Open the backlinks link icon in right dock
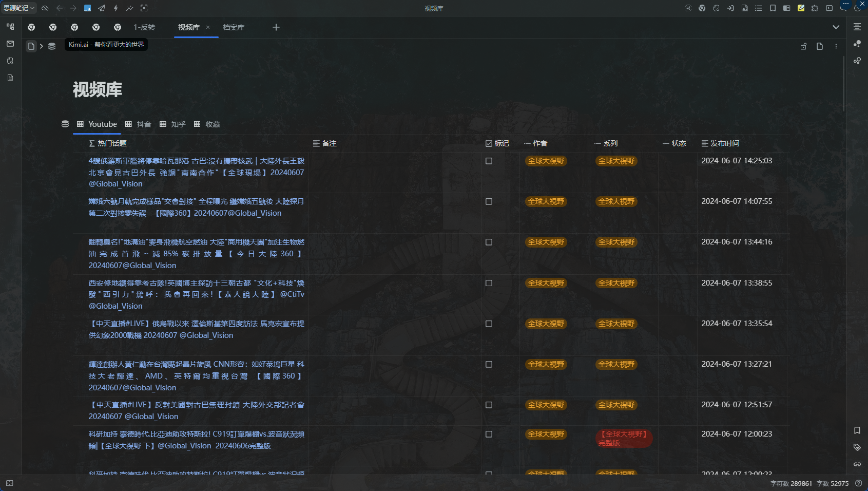Screen dimensions: 868x491 (x=857, y=464)
